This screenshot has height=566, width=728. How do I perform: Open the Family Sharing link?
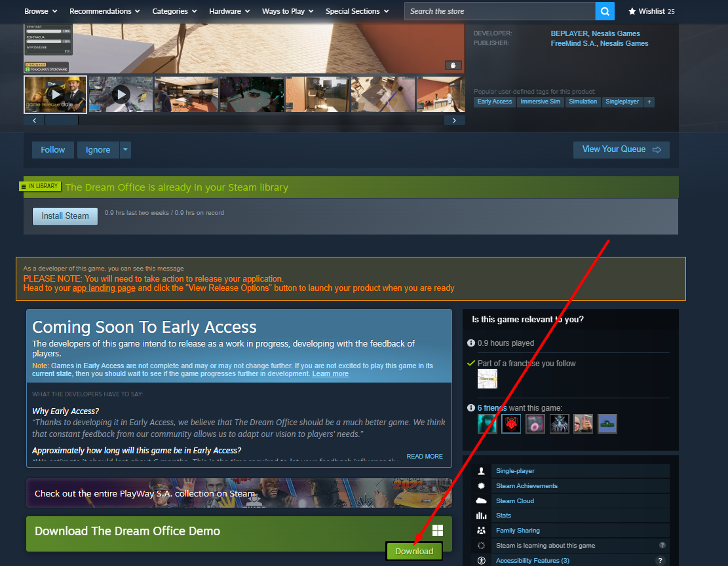518,530
